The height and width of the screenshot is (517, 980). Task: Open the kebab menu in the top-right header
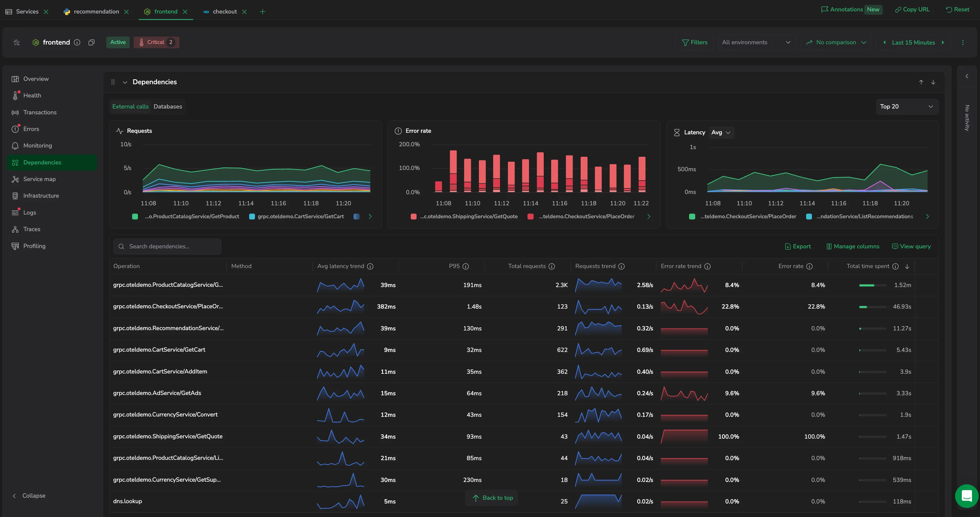963,42
